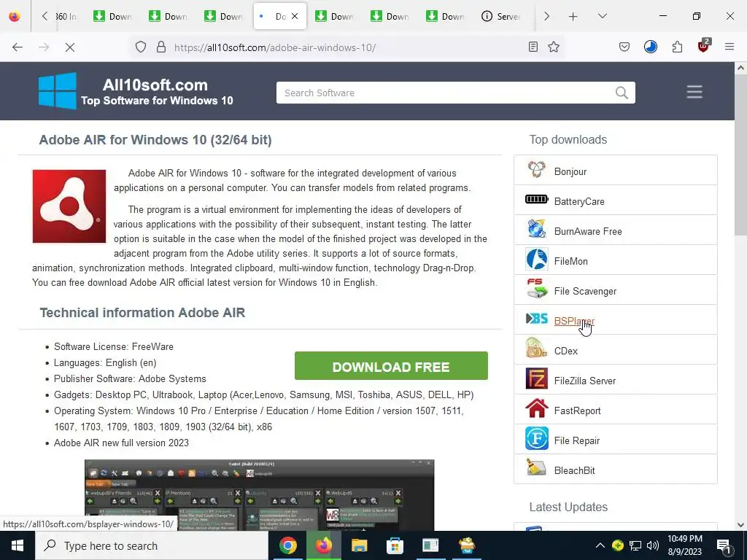Screen dimensions: 747x560
Task: Click the BurnAware Free icon
Action: 536,230
